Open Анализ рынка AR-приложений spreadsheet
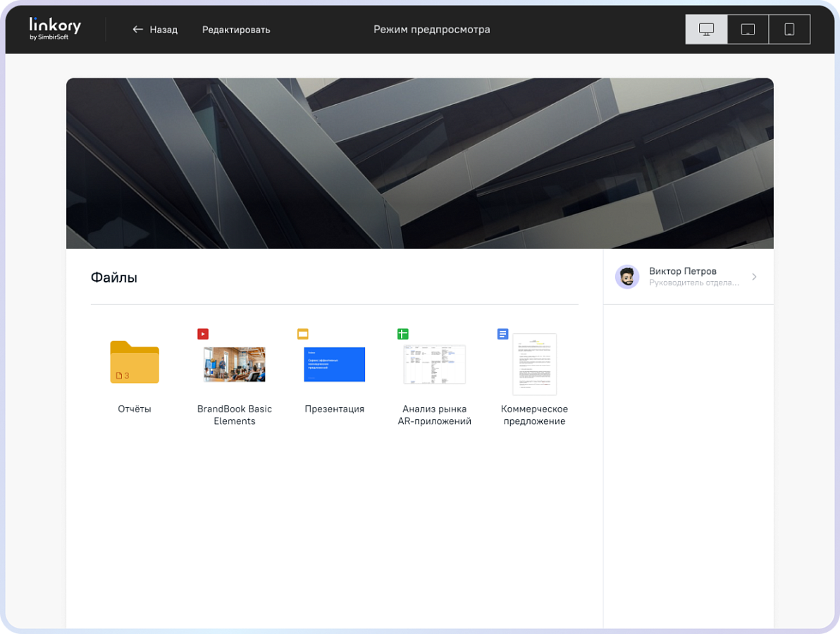This screenshot has width=840, height=634. coord(435,364)
